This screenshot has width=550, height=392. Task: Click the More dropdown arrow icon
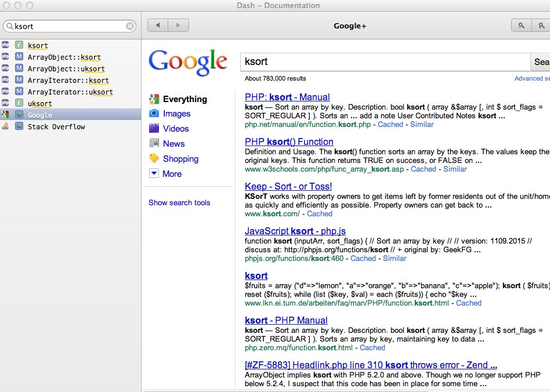click(x=154, y=173)
